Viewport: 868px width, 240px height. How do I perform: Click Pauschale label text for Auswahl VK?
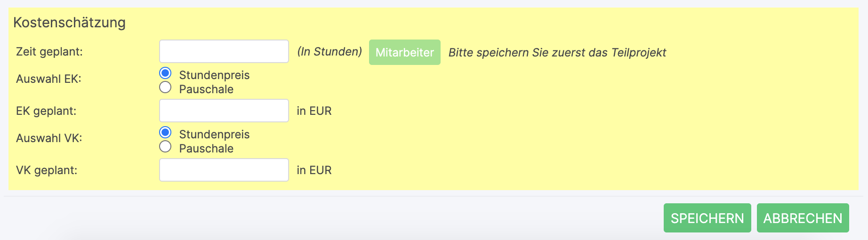[206, 149]
